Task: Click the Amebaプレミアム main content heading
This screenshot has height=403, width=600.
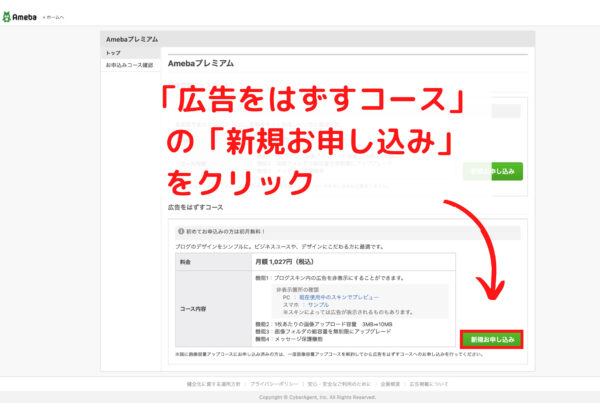Action: pos(201,63)
